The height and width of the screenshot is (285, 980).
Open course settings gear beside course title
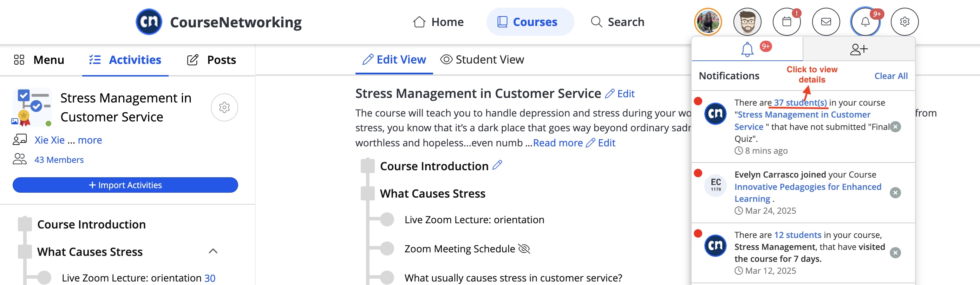[x=224, y=107]
